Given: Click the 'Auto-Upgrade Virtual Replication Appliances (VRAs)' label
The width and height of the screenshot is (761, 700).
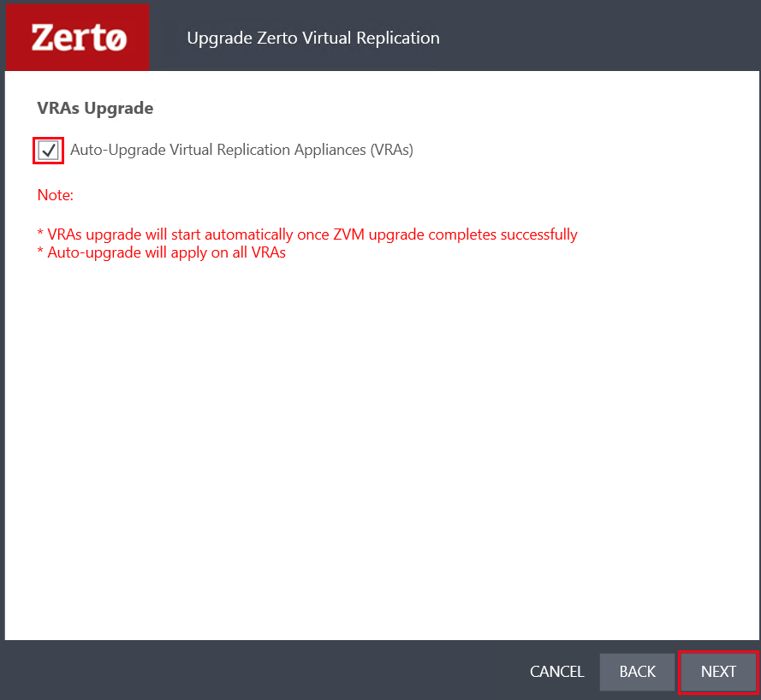Looking at the screenshot, I should point(241,150).
